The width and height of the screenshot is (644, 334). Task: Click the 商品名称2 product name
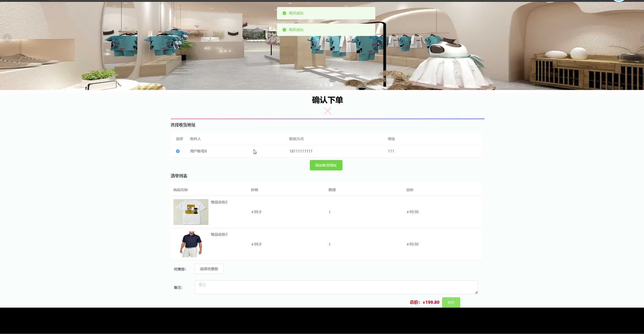tap(219, 202)
